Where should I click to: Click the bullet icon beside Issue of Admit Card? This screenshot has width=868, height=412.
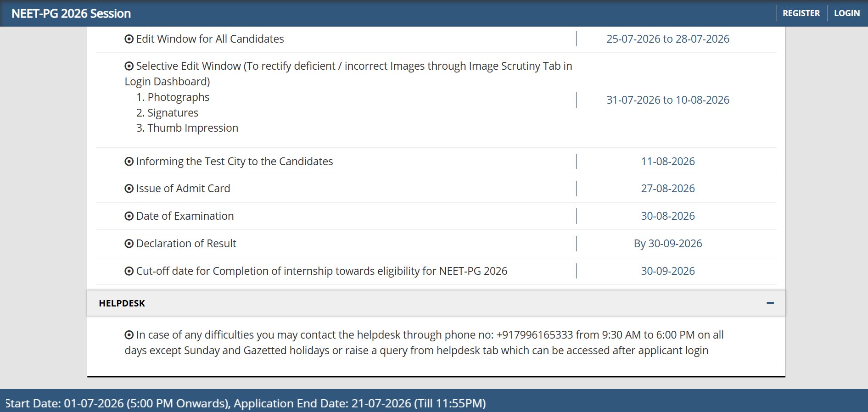pos(129,189)
